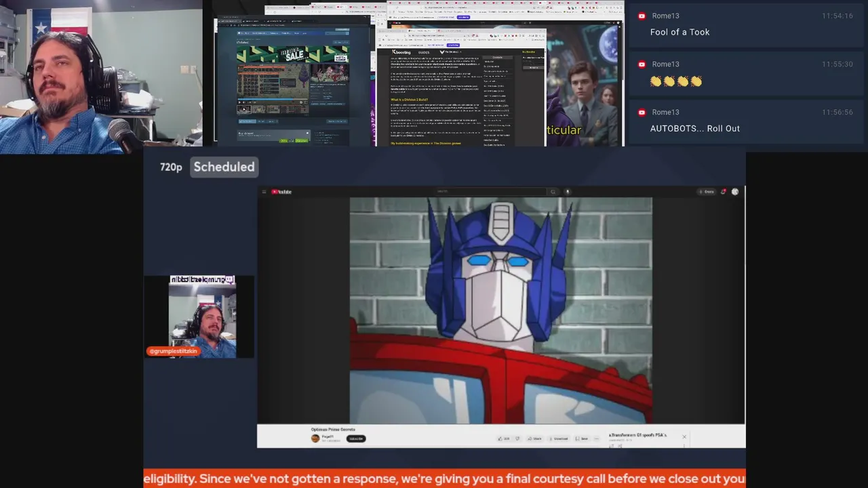Open the YouTube Create button

[x=707, y=192]
